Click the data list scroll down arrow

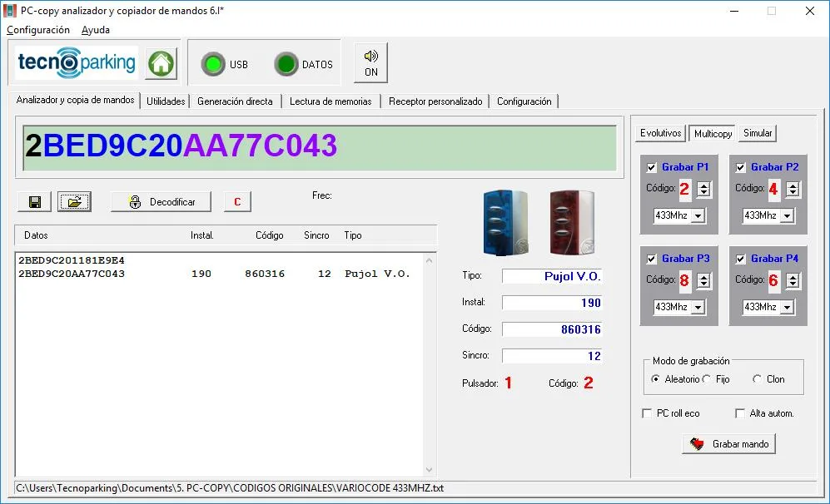pyautogui.click(x=430, y=470)
